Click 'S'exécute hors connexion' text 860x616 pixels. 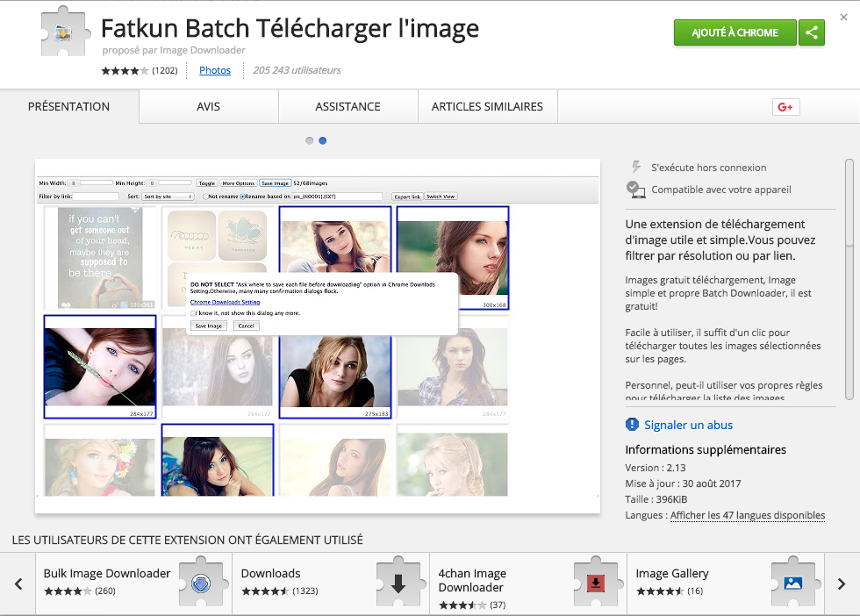click(x=709, y=168)
